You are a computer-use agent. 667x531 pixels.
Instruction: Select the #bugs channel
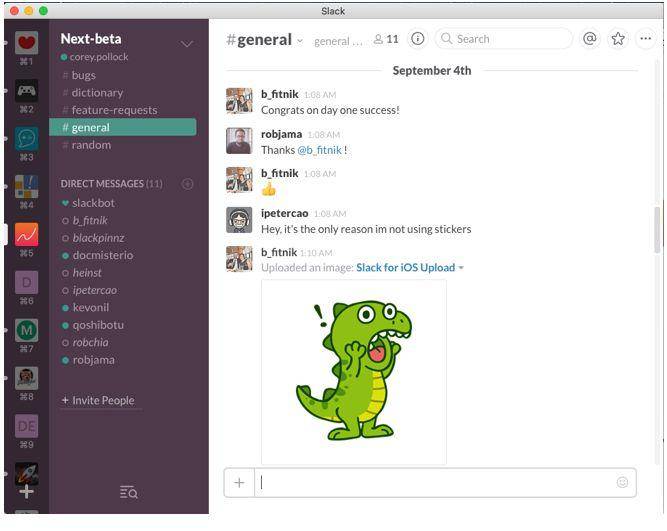(x=83, y=75)
